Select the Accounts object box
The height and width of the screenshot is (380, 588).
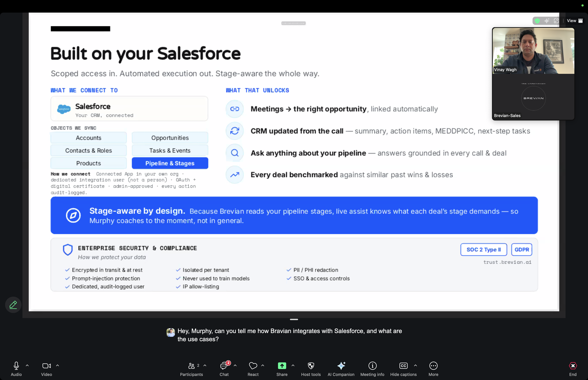click(x=89, y=138)
